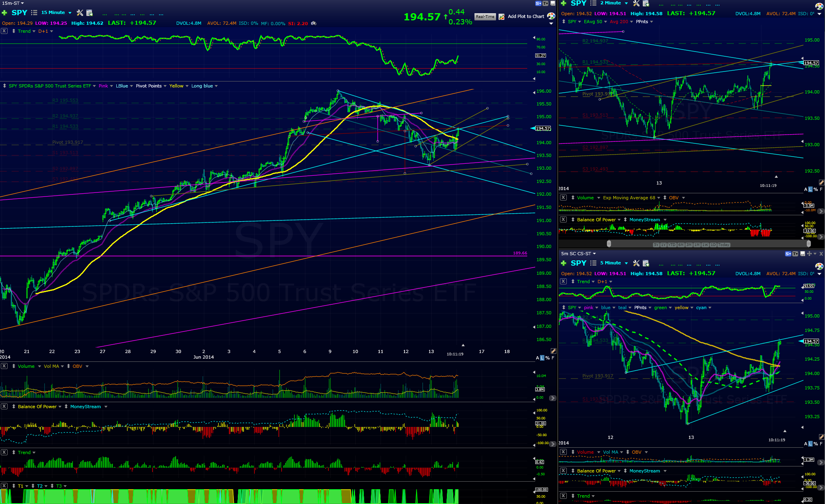Screen dimensions: 825x504
Task: Click Real-Time button
Action: click(485, 17)
